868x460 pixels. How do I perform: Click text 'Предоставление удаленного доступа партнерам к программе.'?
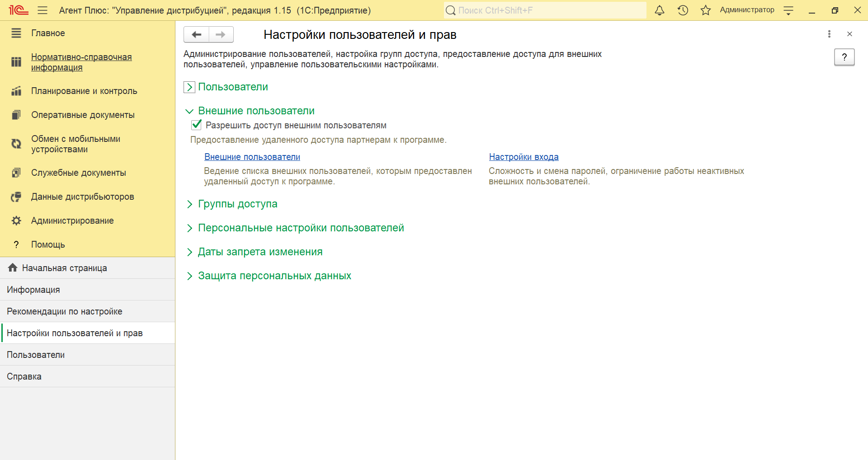click(318, 140)
